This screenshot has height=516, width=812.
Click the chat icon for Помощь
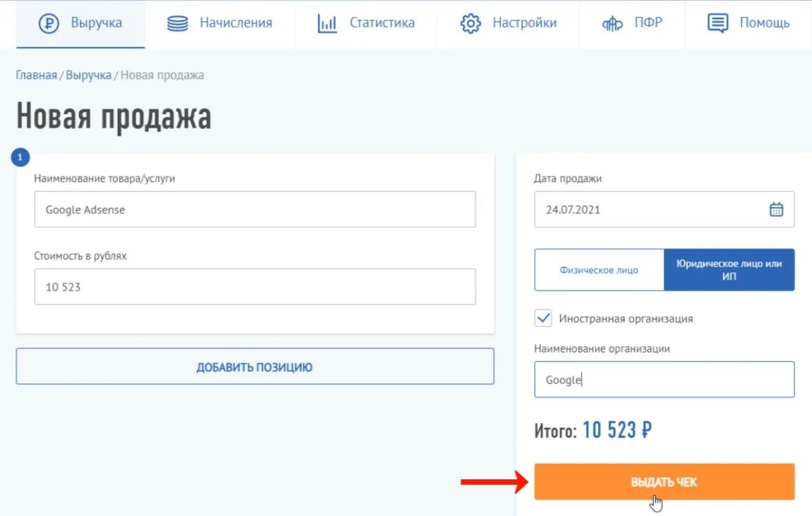point(717,23)
